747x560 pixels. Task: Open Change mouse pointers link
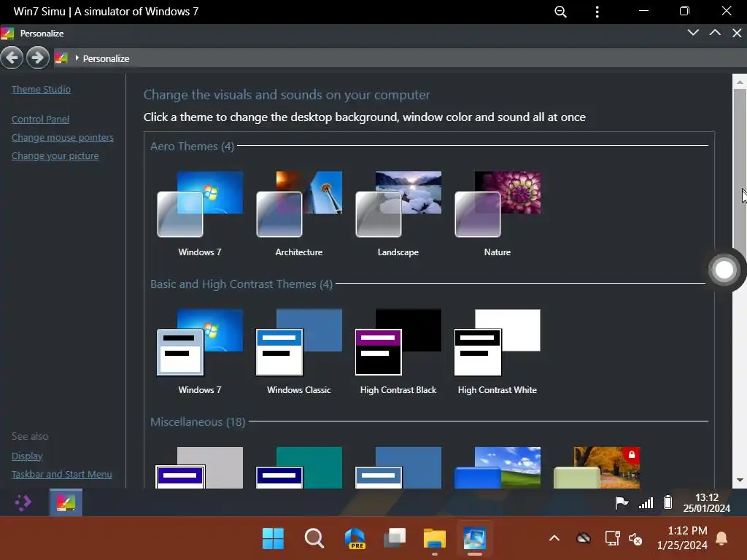point(63,138)
